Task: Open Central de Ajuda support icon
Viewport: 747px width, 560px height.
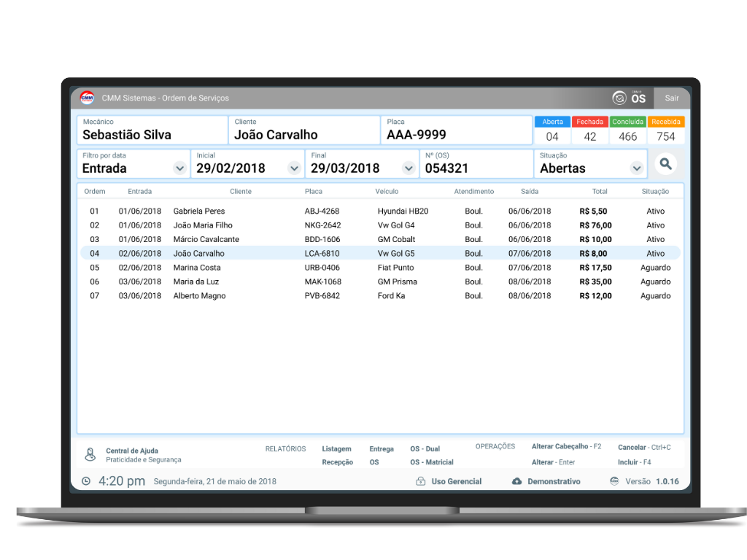Action: click(90, 455)
